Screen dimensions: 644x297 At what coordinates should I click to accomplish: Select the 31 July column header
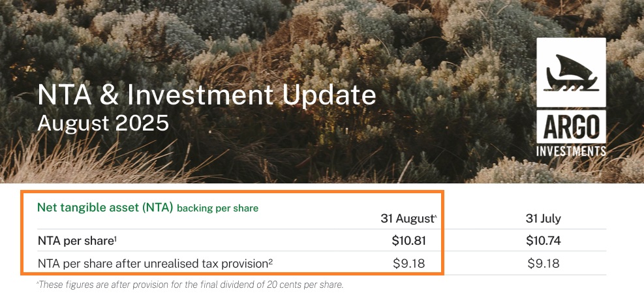coord(543,219)
